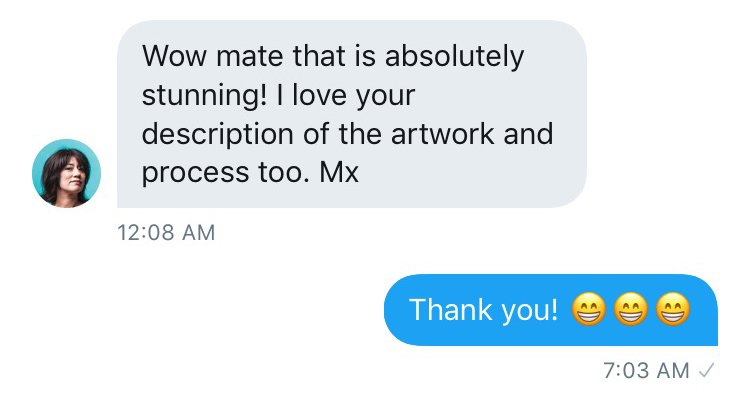This screenshot has height=419, width=750.
Task: Click the first grinning emoji
Action: point(588,311)
